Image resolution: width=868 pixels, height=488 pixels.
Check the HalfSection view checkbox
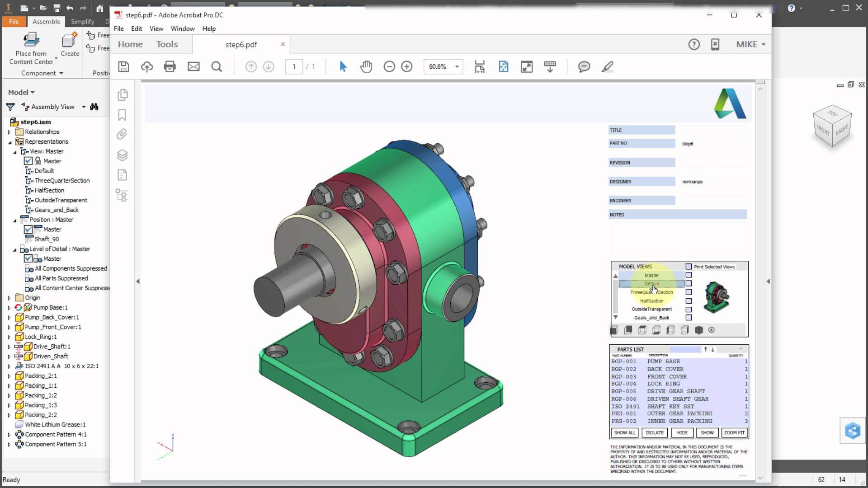pos(689,301)
